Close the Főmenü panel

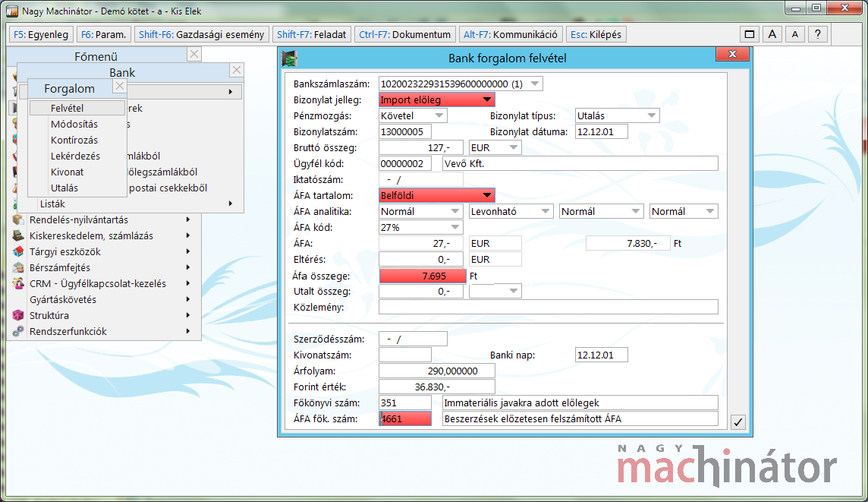click(193, 54)
